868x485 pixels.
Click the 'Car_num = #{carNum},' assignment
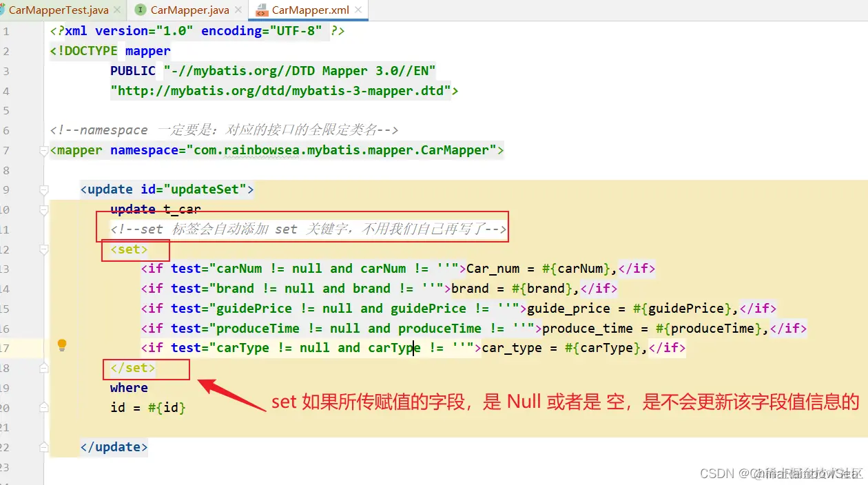point(542,269)
